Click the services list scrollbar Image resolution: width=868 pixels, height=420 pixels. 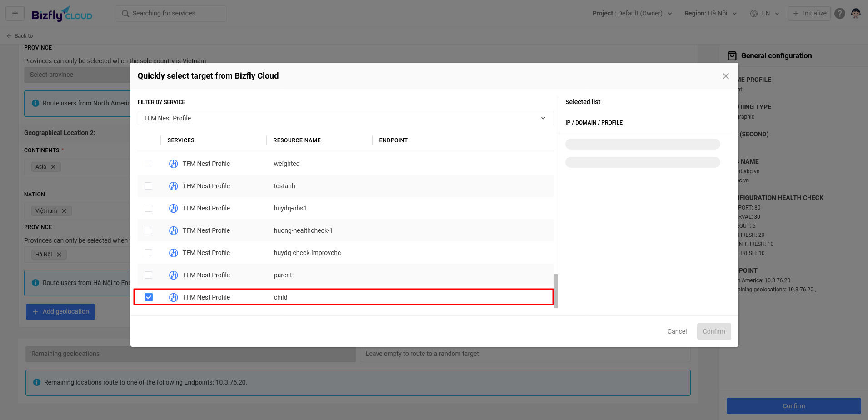pos(556,291)
